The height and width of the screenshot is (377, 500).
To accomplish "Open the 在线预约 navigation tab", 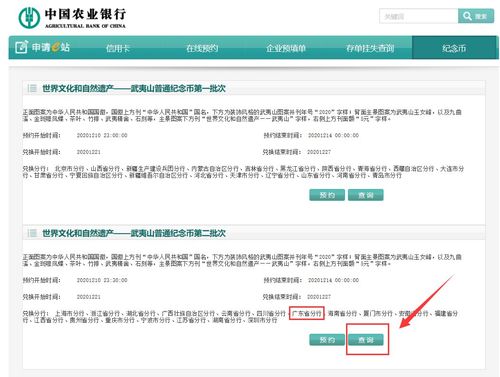I will (x=202, y=48).
